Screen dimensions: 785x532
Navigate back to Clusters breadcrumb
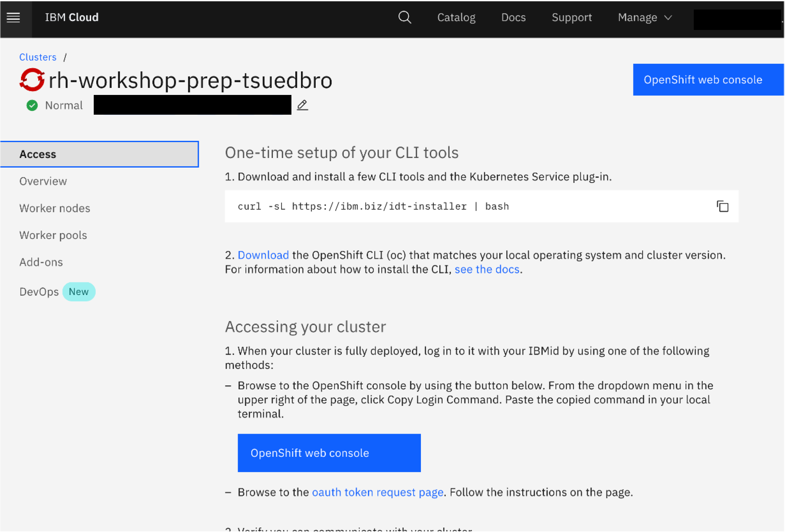point(38,57)
